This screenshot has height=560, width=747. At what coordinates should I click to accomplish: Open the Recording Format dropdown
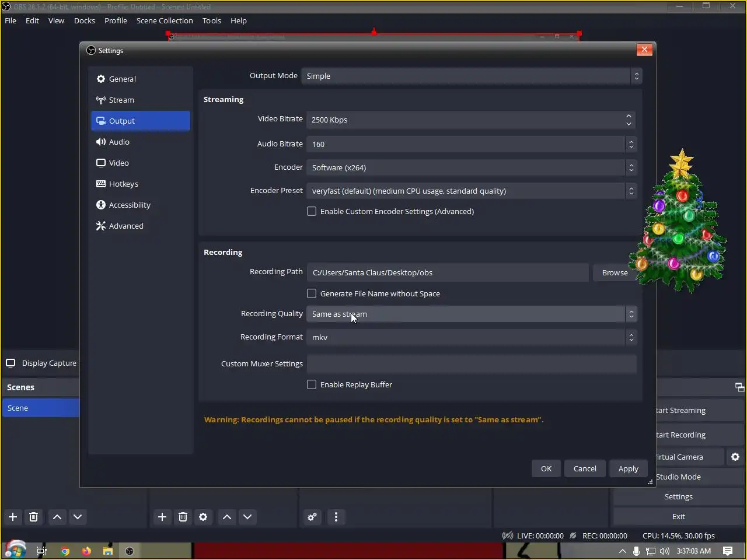coord(472,337)
